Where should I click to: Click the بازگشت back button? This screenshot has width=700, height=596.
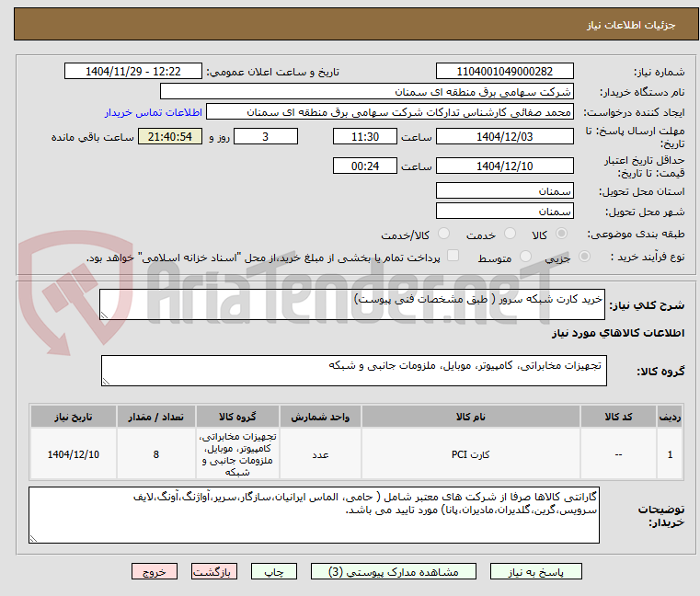[213, 571]
